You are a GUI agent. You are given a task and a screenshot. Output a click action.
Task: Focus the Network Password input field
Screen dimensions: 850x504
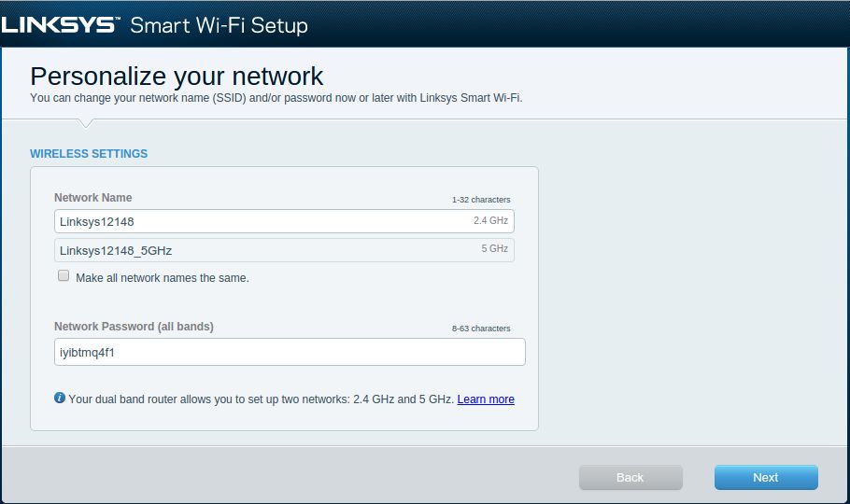point(290,352)
